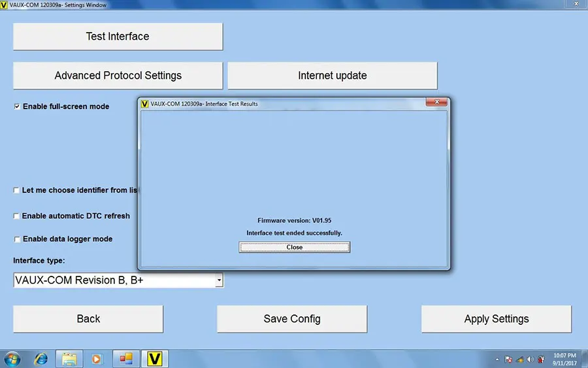Launch Internet update

click(333, 75)
